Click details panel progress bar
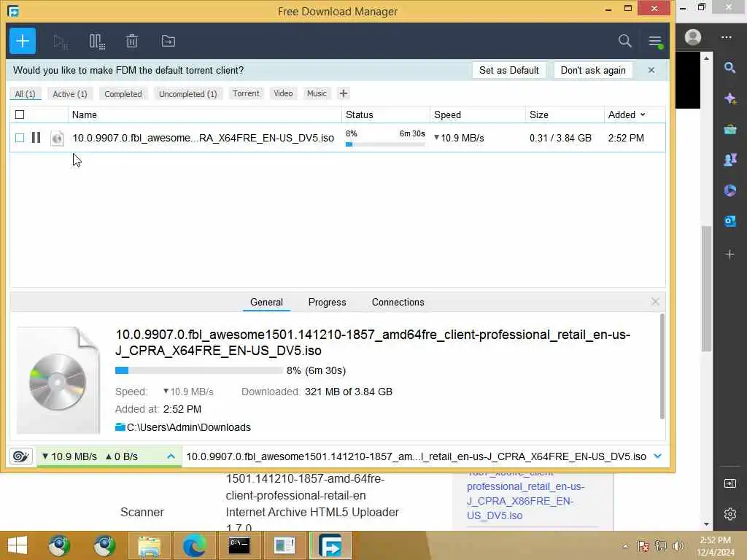The height and width of the screenshot is (560, 747). tap(199, 370)
